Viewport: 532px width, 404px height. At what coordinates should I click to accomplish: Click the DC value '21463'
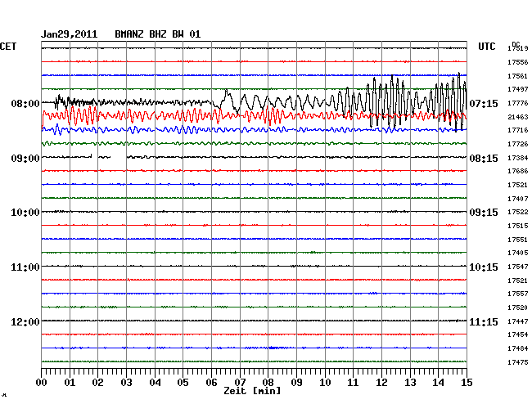pos(518,117)
